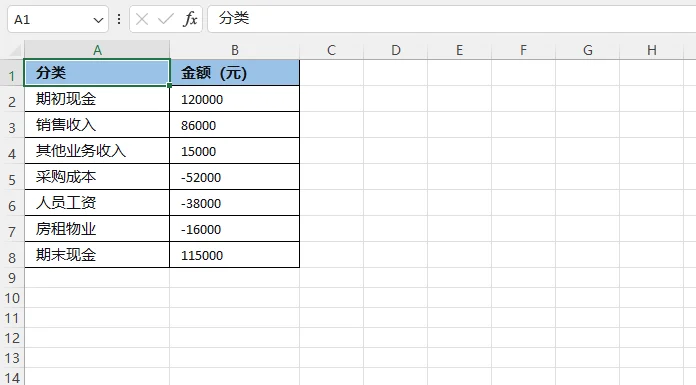This screenshot has height=385, width=696.
Task: Click the Select All corner triangle
Action: [x=16, y=50]
